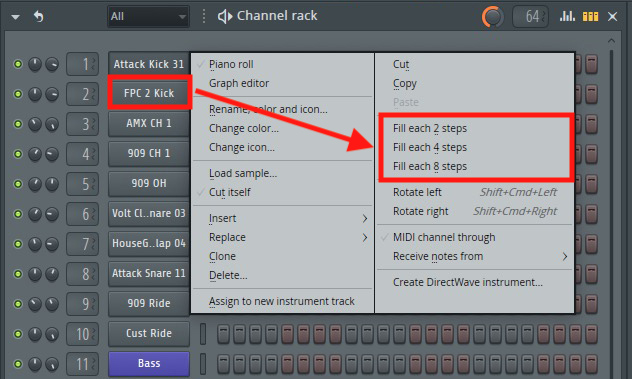This screenshot has height=379, width=632.
Task: Choose Piano roll from the context menu
Action: coord(231,65)
